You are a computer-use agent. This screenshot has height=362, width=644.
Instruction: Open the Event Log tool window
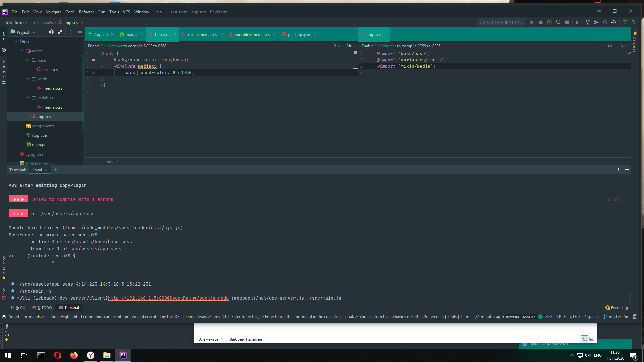click(616, 308)
